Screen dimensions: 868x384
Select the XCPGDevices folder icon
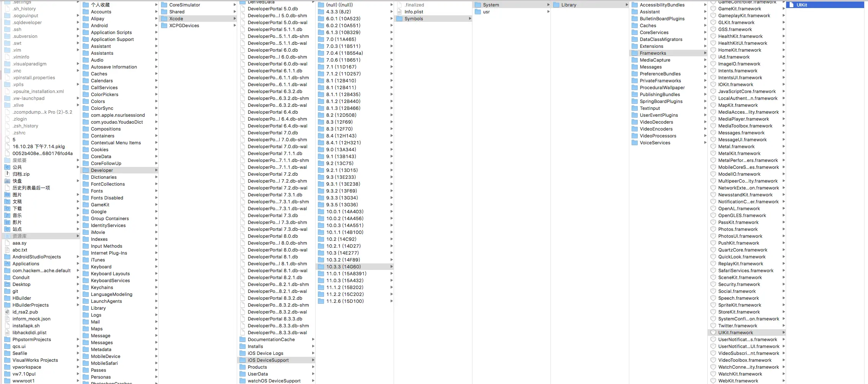(164, 26)
